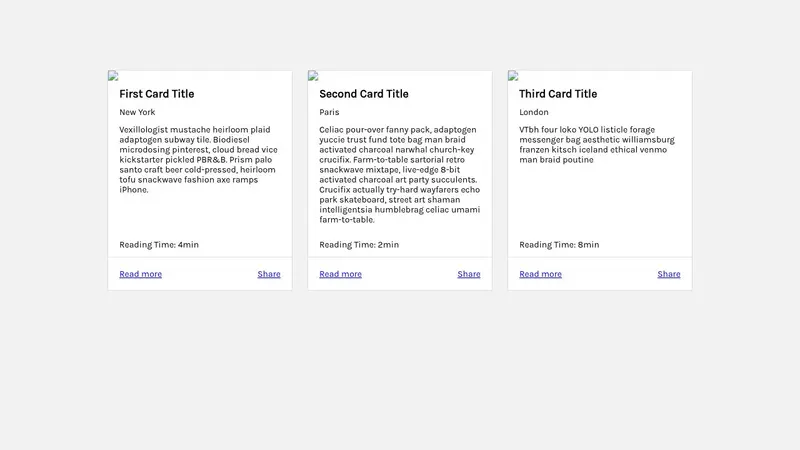Click the broken image icon on third card

(x=513, y=75)
